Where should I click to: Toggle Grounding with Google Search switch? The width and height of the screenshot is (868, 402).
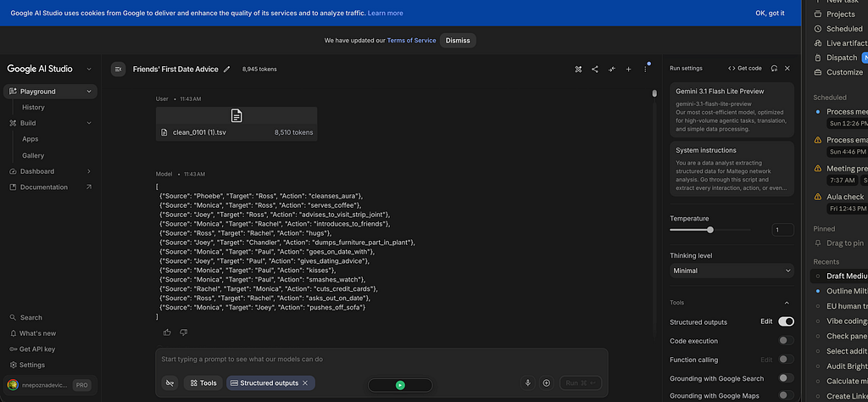coord(786,378)
